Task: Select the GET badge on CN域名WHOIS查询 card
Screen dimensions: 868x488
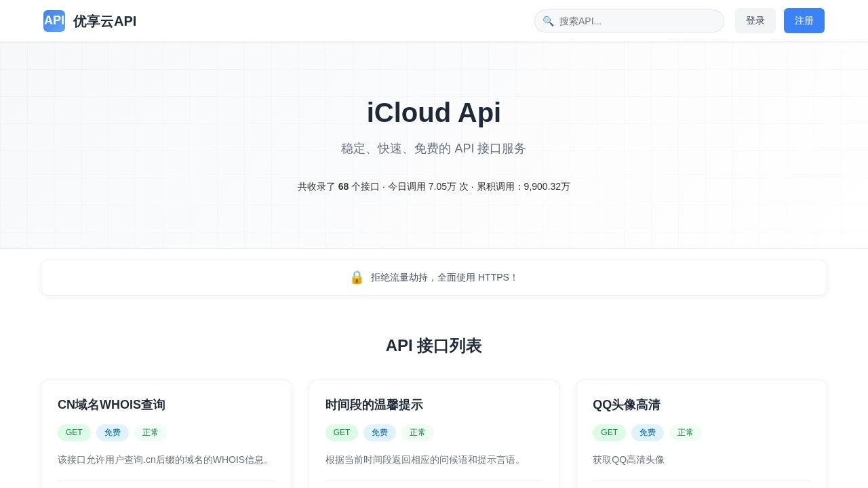Action: point(74,432)
